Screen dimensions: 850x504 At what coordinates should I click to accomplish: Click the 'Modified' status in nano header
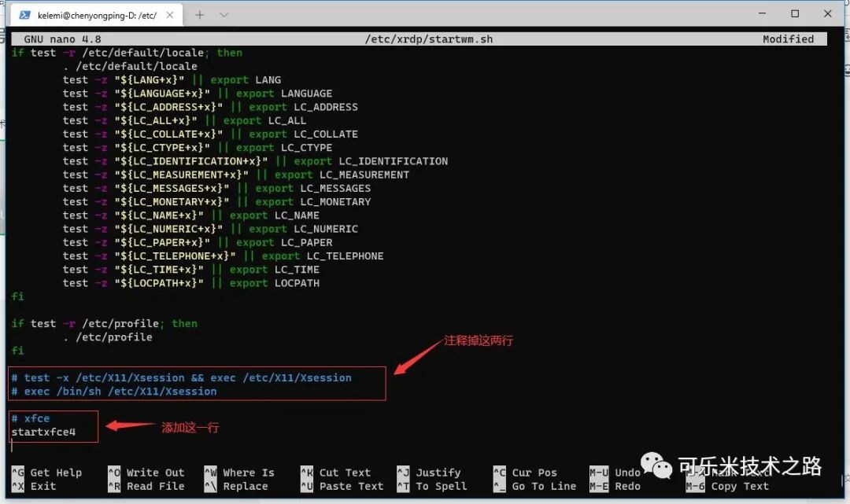(788, 39)
